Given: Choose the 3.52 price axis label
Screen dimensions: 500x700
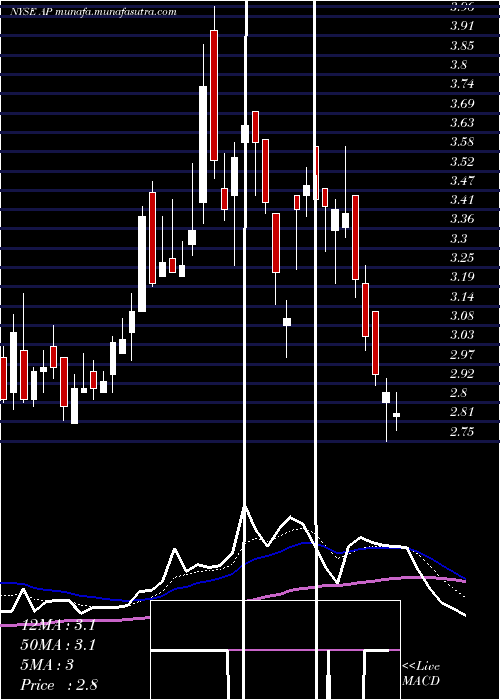Looking at the screenshot, I should (461, 162).
